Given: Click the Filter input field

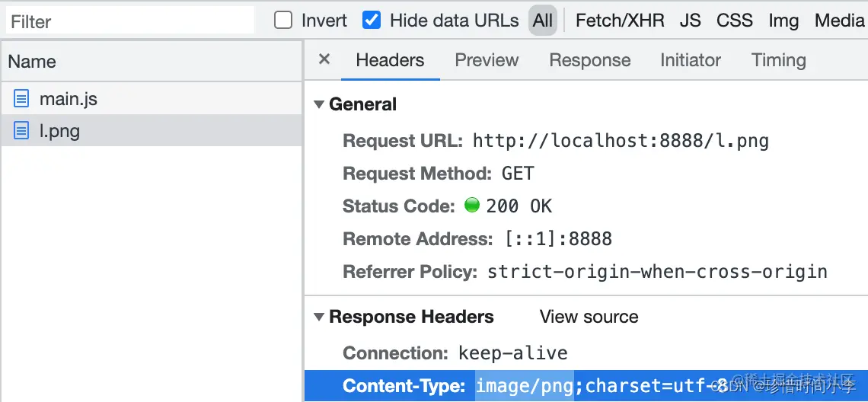Looking at the screenshot, I should (x=129, y=21).
